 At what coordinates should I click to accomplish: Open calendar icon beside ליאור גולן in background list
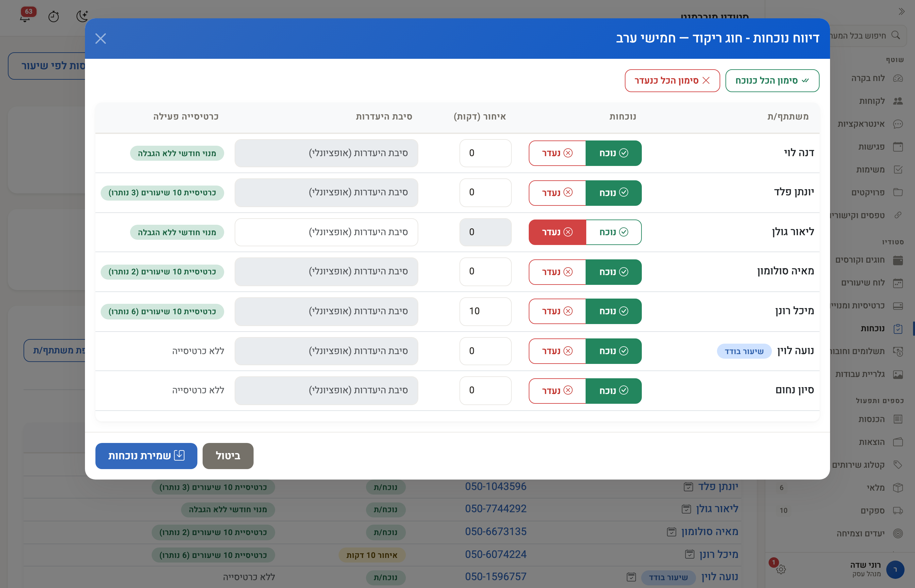(686, 509)
